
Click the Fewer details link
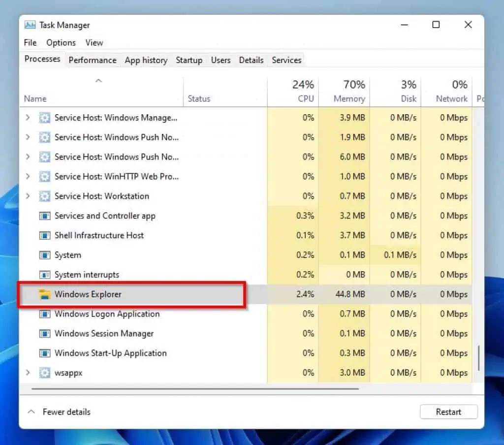66,412
